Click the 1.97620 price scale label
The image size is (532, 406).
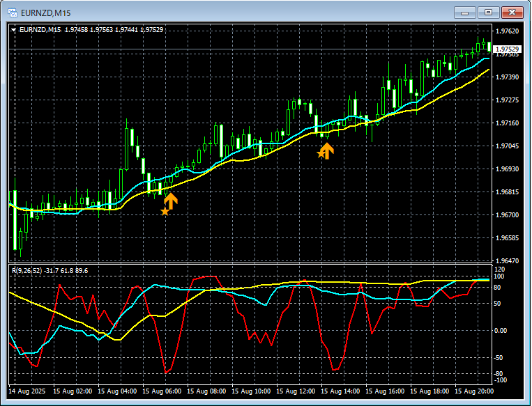point(507,31)
